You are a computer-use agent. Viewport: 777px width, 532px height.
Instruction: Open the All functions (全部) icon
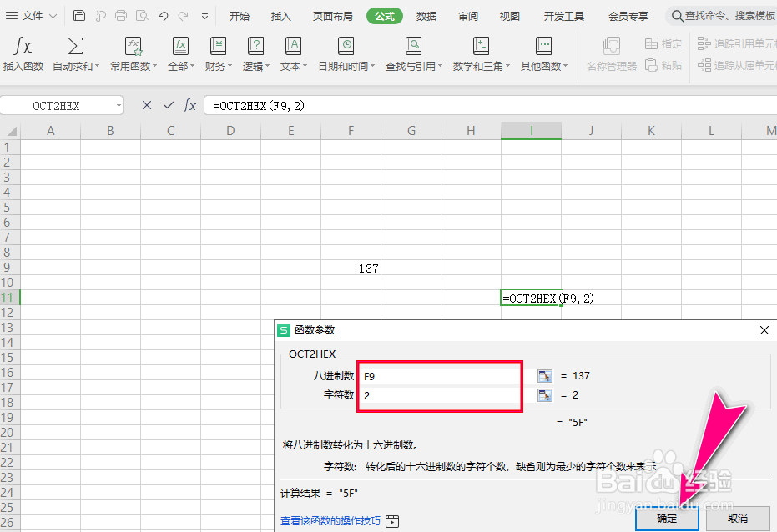tap(180, 46)
